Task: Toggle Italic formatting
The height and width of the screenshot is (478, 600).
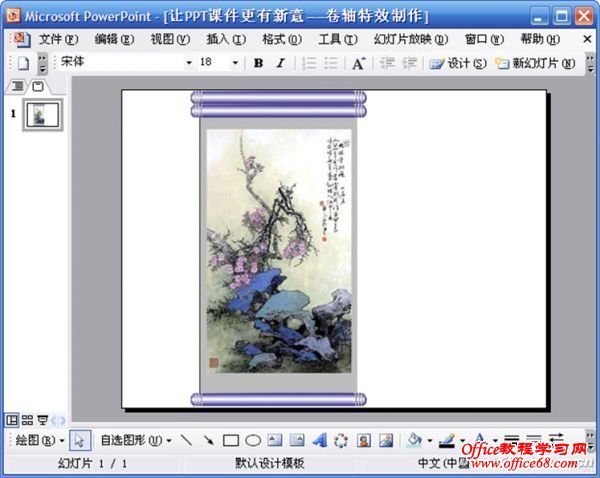Action: click(280, 63)
